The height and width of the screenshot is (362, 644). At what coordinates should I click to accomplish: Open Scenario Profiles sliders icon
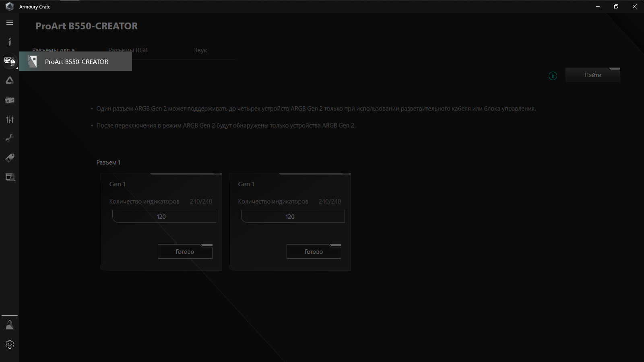click(x=10, y=119)
